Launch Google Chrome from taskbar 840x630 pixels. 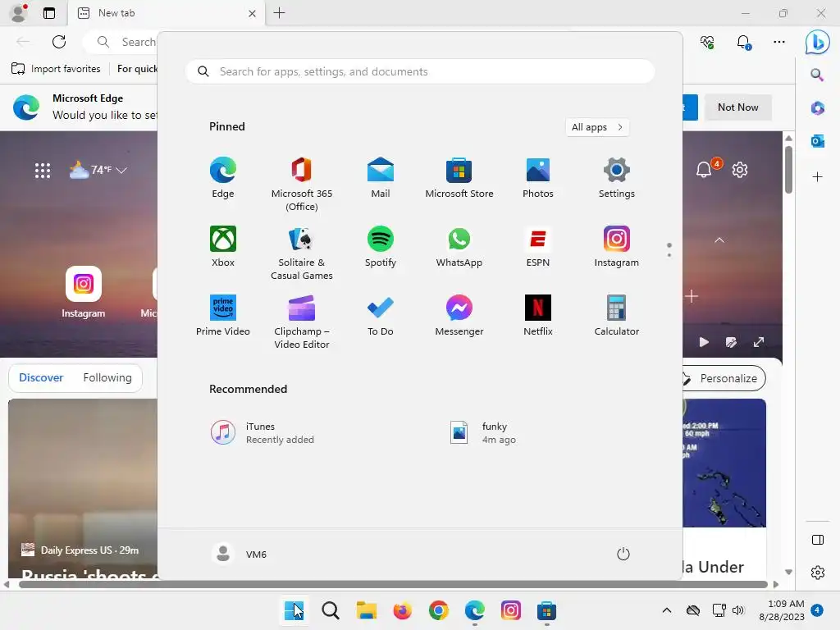(439, 610)
